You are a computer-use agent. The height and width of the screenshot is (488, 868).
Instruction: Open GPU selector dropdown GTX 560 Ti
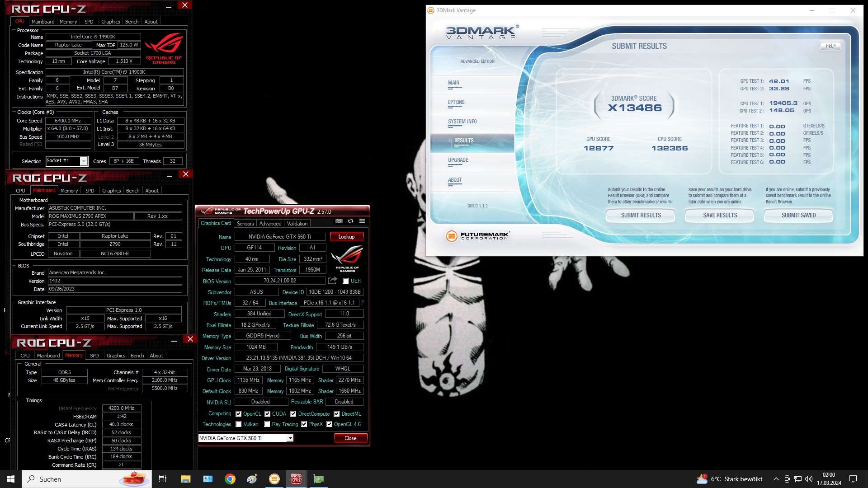pyautogui.click(x=246, y=438)
